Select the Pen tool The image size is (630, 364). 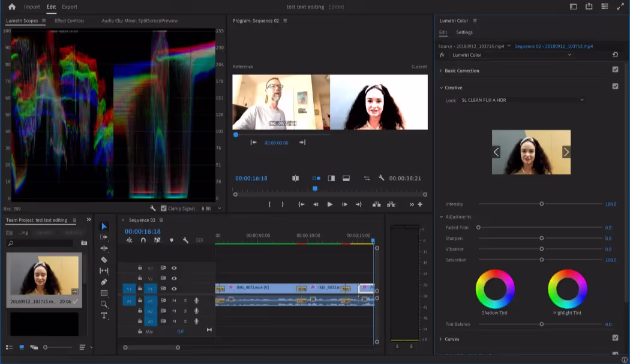click(x=104, y=282)
